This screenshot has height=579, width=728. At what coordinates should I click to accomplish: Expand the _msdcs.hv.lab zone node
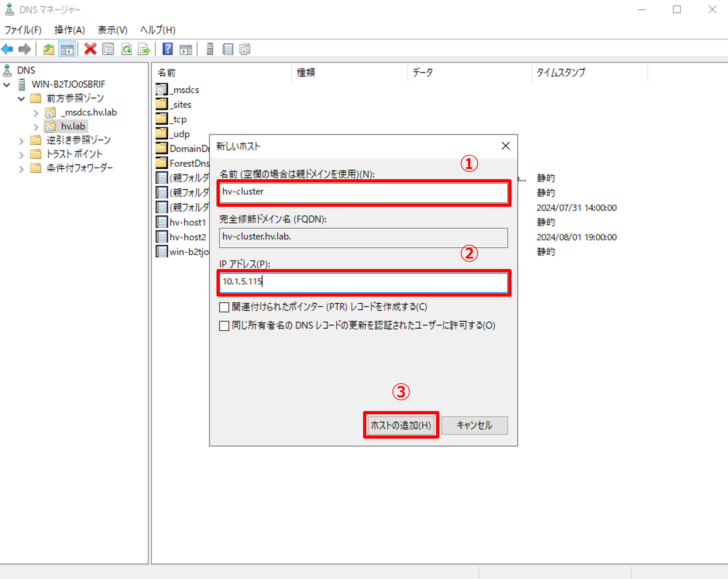coord(36,113)
